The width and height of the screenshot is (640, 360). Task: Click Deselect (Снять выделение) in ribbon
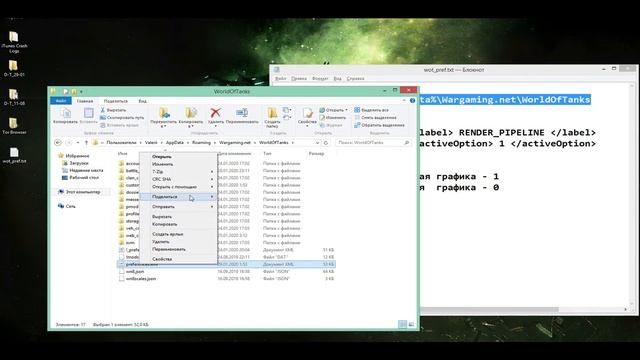[x=375, y=118]
